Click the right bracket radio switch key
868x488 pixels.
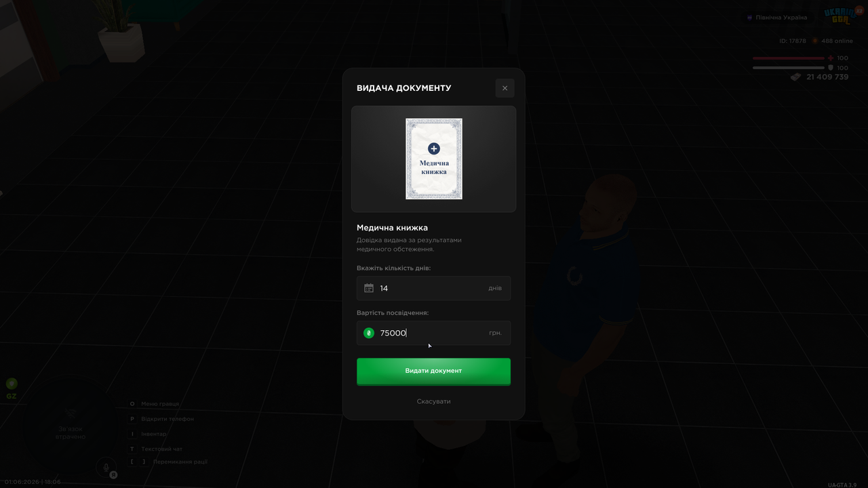(x=144, y=462)
